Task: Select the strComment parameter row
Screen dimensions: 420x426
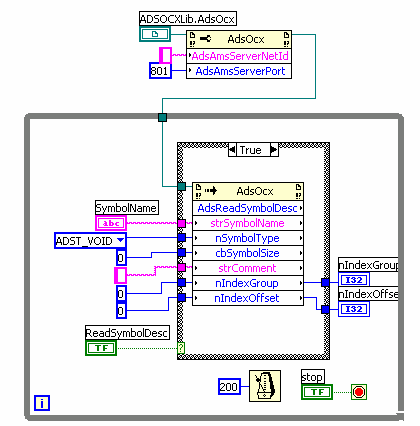Action: coord(248,268)
